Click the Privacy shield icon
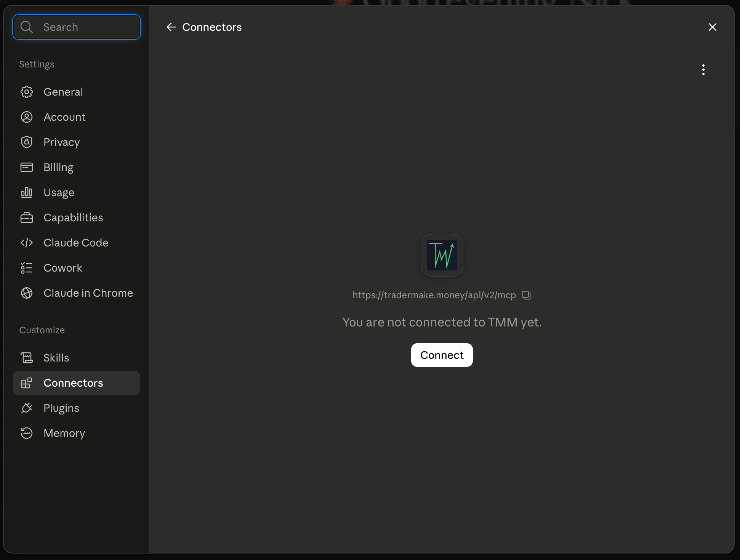The width and height of the screenshot is (740, 560). pyautogui.click(x=27, y=142)
